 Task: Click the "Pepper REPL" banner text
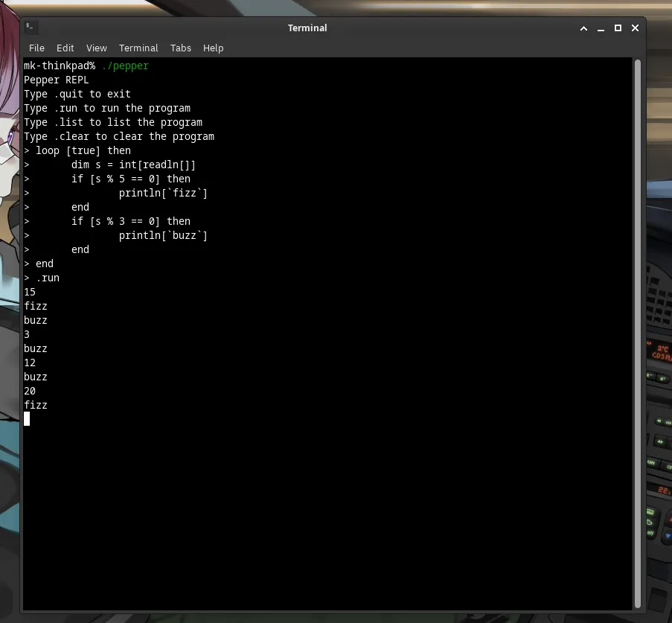click(x=56, y=80)
